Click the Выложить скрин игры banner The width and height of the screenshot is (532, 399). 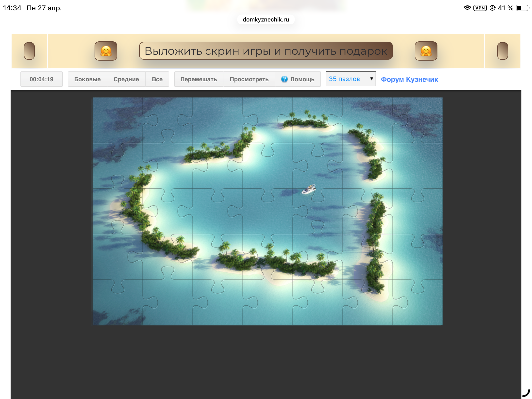(x=266, y=51)
